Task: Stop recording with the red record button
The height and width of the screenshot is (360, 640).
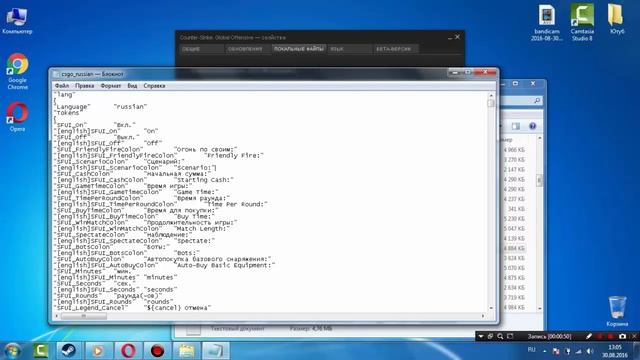Action: 611,336
